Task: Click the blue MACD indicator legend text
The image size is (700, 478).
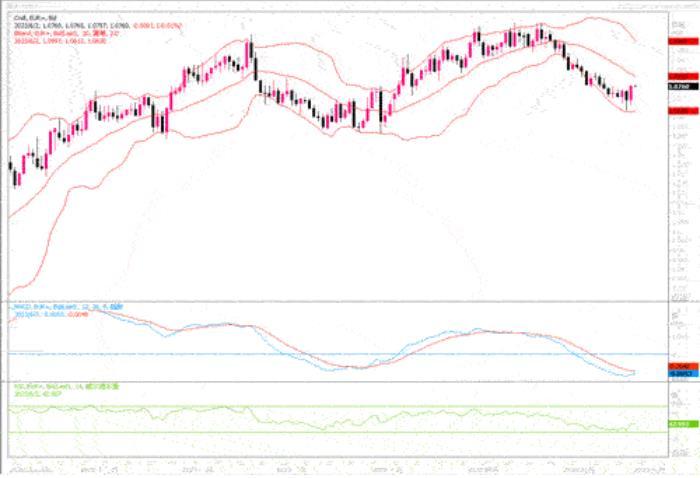Action: click(x=67, y=307)
